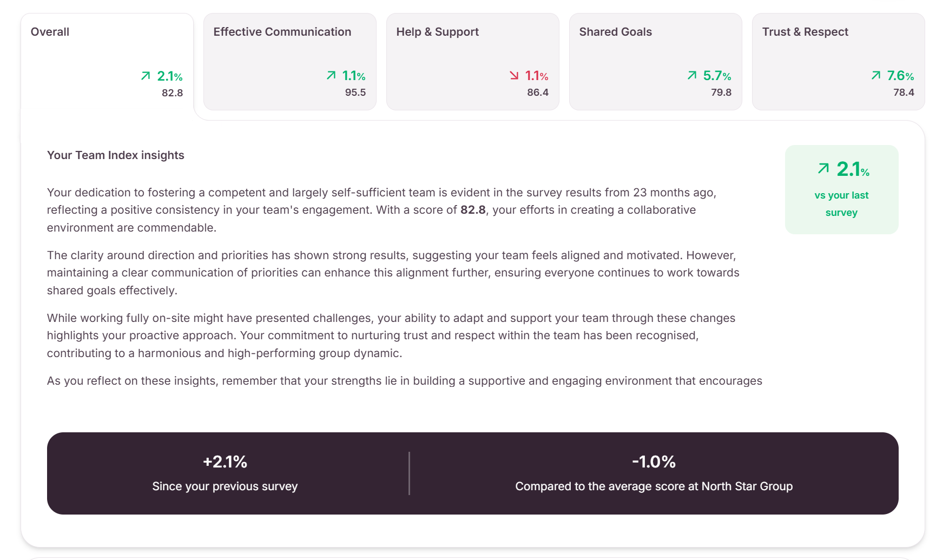Select the Trust & Respect tab
The height and width of the screenshot is (560, 936).
[839, 62]
